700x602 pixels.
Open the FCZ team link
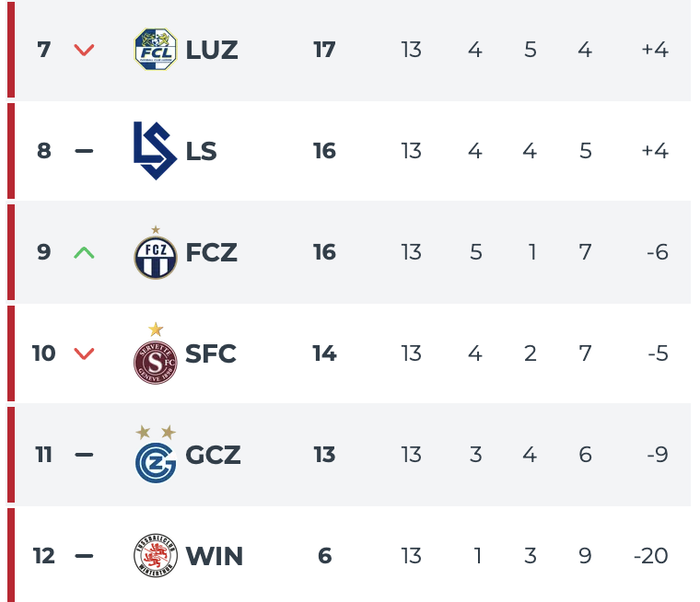click(x=212, y=252)
